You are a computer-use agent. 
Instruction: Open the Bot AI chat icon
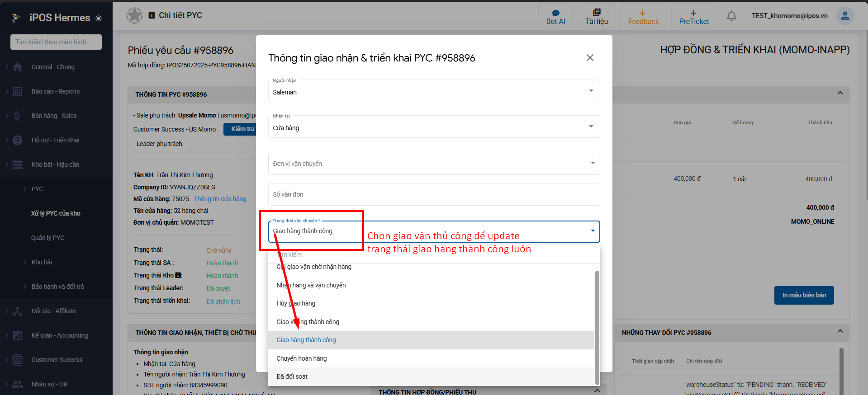[555, 13]
